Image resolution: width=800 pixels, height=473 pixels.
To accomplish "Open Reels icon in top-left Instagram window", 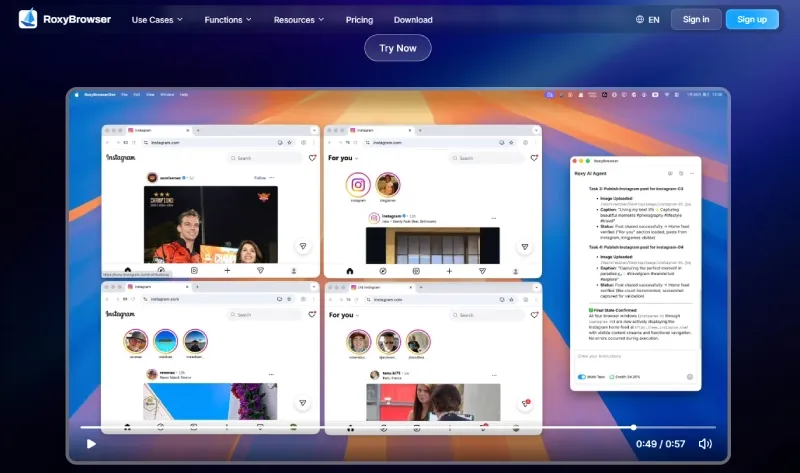I will click(x=194, y=270).
